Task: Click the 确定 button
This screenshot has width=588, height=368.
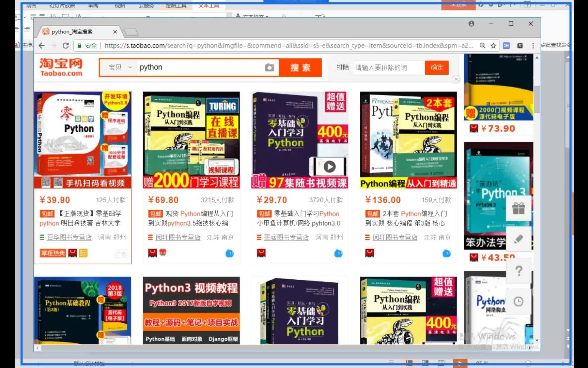Action: coord(437,68)
